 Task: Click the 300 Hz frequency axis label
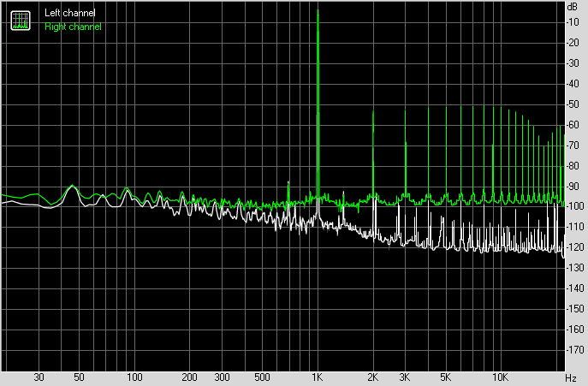point(222,377)
